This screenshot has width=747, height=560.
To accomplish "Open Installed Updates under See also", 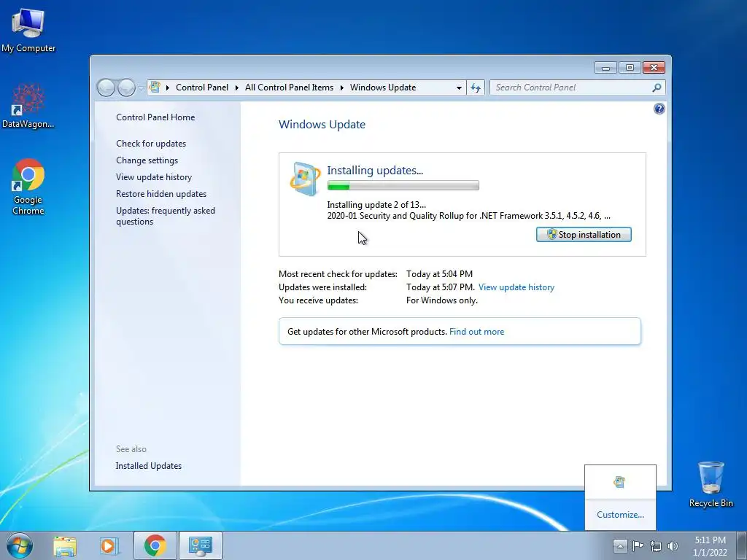I will (x=149, y=466).
